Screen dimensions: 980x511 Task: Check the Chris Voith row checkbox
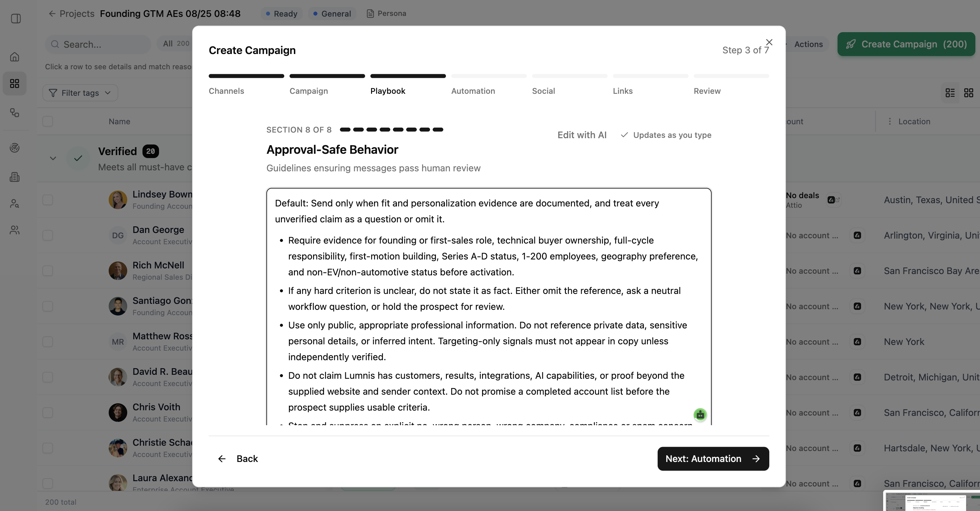pyautogui.click(x=48, y=413)
